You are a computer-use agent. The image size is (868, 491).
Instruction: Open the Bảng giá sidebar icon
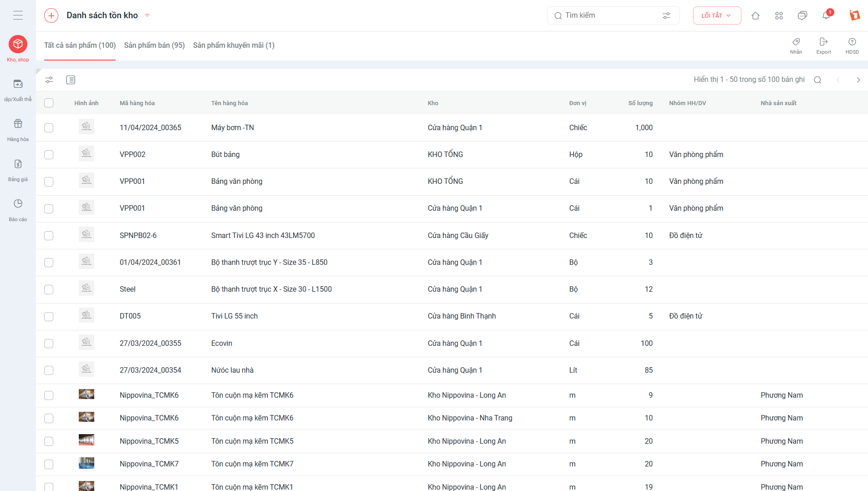pos(18,164)
